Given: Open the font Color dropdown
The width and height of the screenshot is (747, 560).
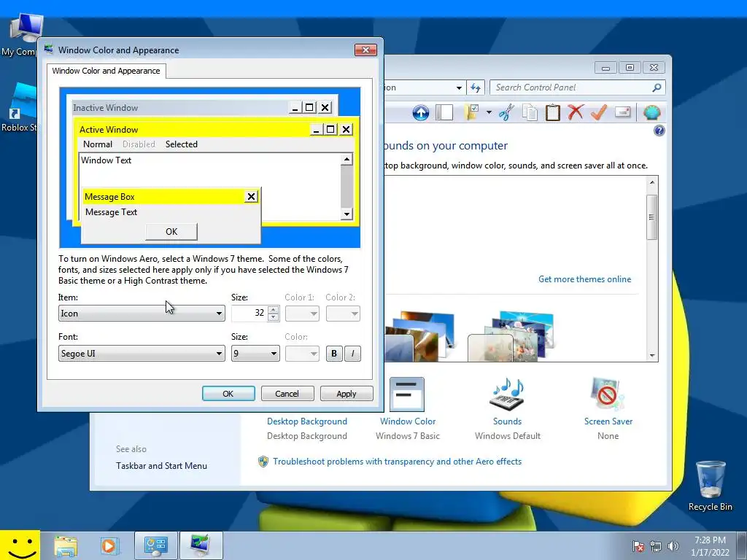Looking at the screenshot, I should pos(302,354).
